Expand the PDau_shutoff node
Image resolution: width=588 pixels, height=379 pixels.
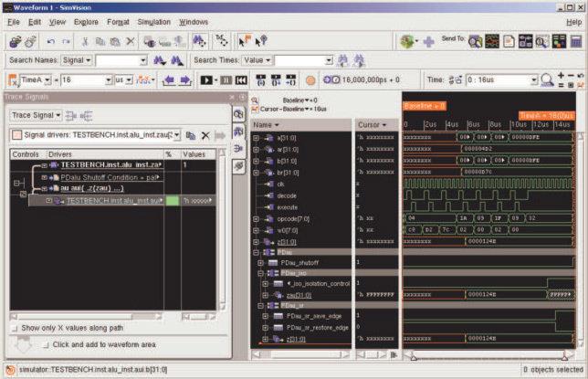click(x=260, y=263)
